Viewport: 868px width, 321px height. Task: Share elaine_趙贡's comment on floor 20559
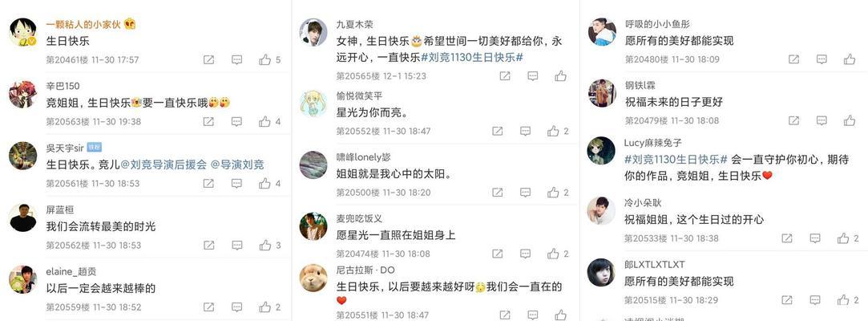[x=208, y=307]
